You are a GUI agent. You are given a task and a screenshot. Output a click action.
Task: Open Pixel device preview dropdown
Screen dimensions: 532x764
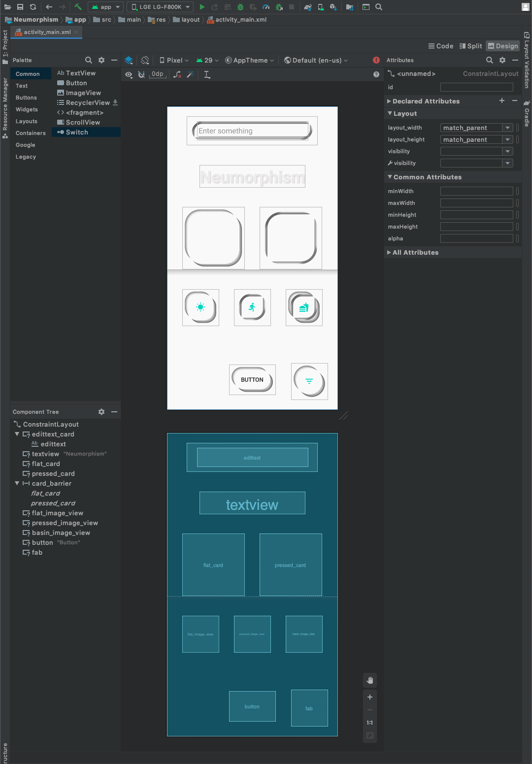click(x=174, y=60)
